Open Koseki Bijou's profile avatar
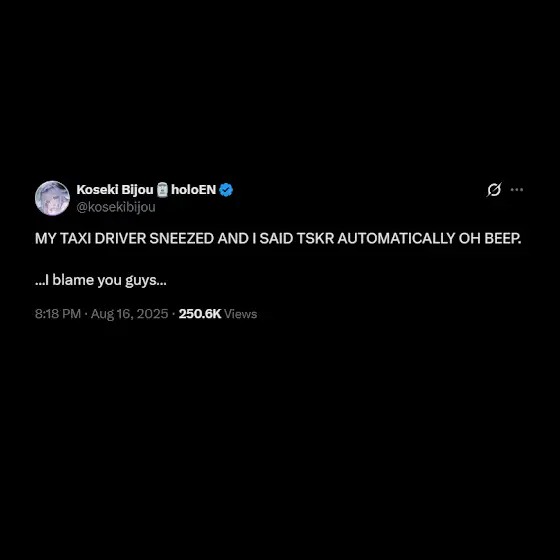Screen dimensions: 560x560 [x=52, y=198]
